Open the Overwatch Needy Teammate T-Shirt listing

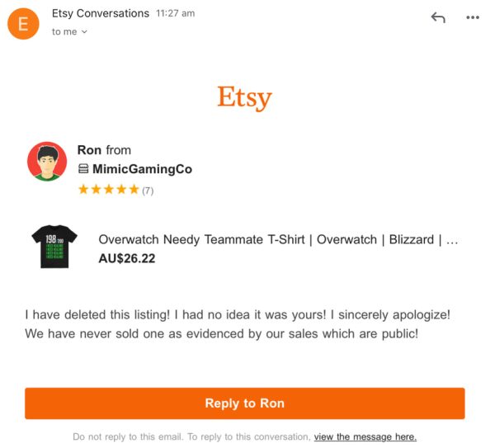[x=278, y=239]
